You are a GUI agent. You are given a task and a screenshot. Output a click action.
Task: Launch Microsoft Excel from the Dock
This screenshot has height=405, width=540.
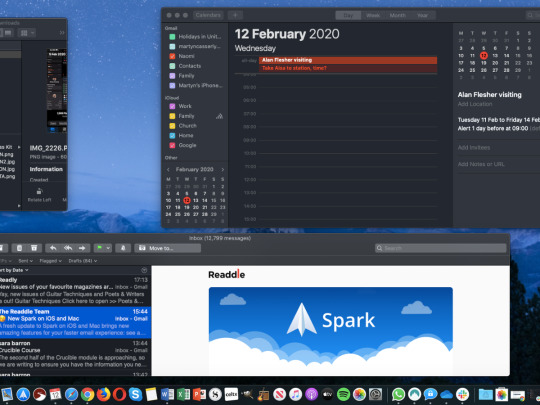[183, 394]
